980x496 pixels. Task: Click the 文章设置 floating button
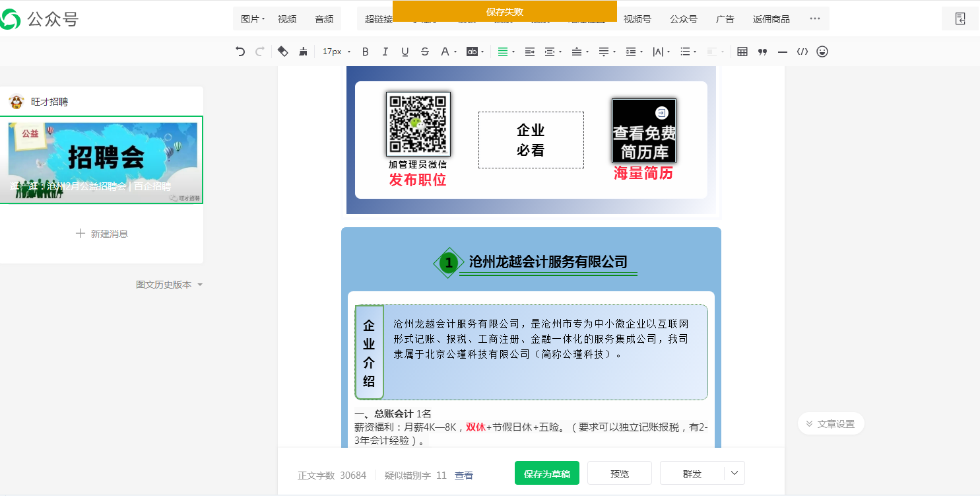831,424
